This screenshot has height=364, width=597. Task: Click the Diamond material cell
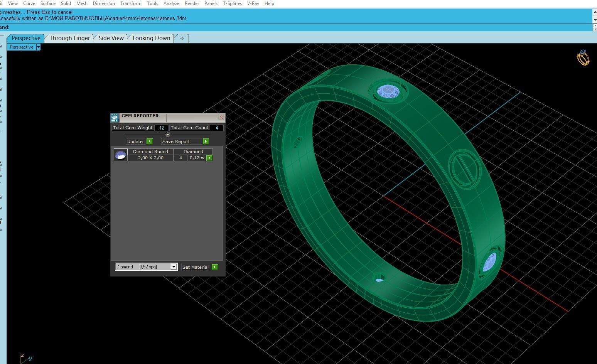coord(193,152)
